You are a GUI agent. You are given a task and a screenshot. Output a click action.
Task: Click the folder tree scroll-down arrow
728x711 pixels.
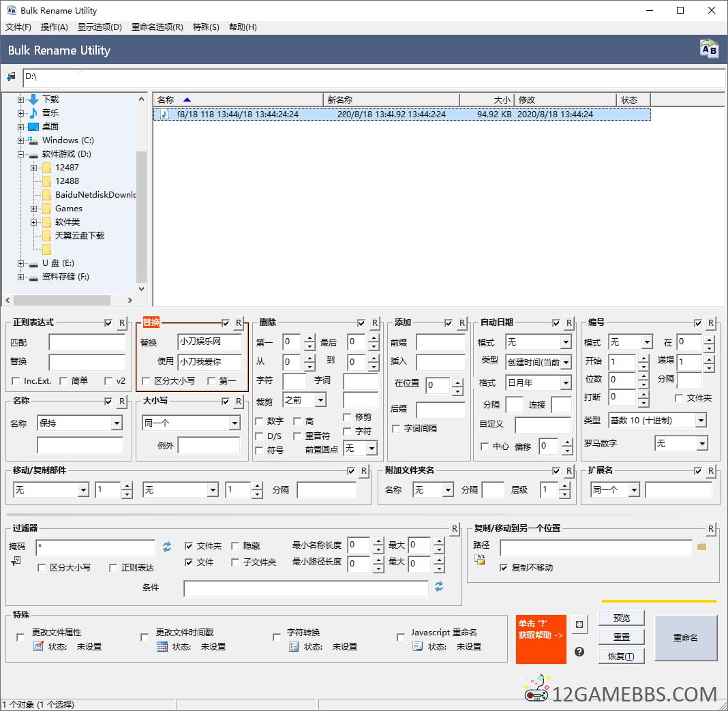point(141,289)
